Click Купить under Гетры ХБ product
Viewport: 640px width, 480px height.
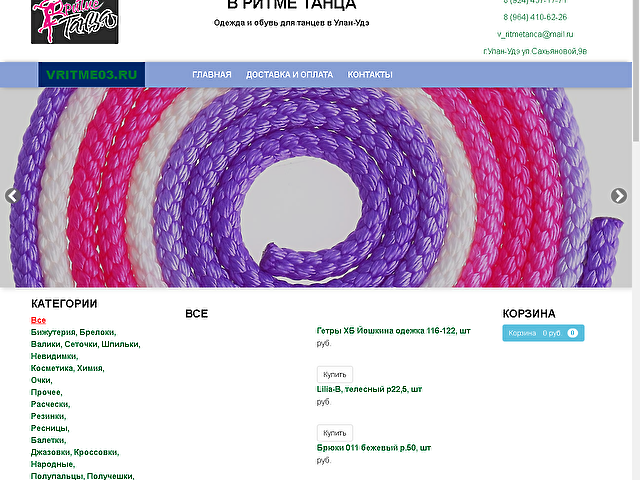[335, 374]
